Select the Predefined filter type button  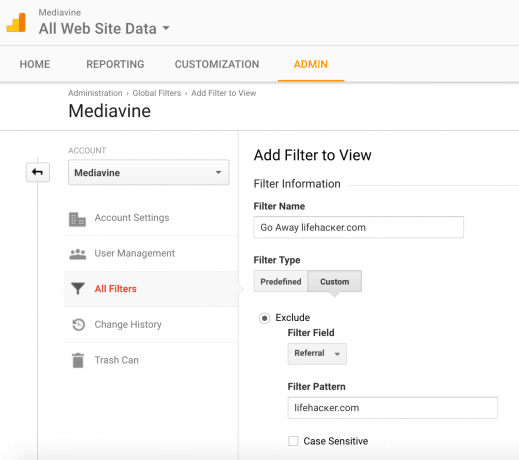pyautogui.click(x=281, y=282)
